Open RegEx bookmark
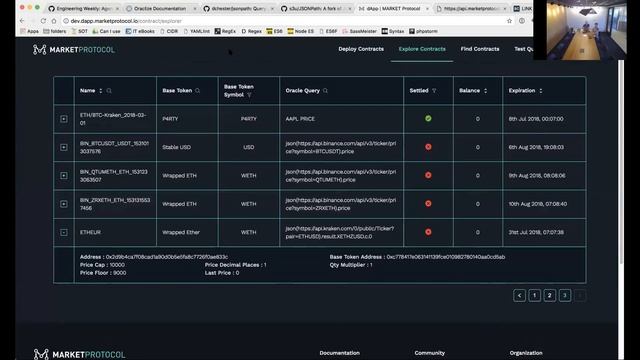The height and width of the screenshot is (360, 640). point(225,31)
